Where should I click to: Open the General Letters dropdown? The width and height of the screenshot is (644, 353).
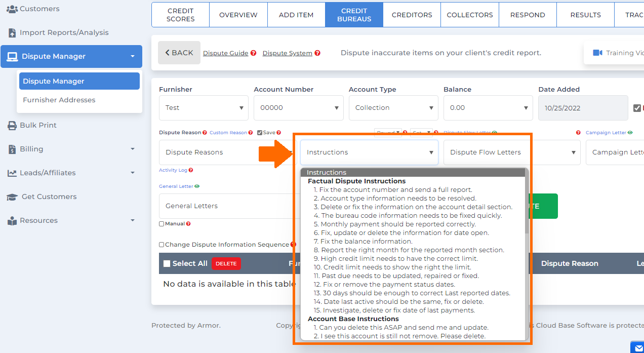[226, 206]
